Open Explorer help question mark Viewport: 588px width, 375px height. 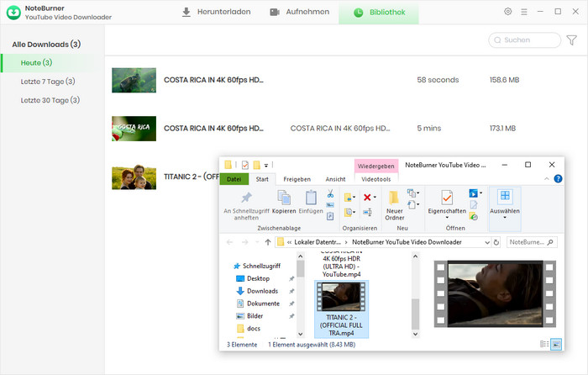click(558, 179)
